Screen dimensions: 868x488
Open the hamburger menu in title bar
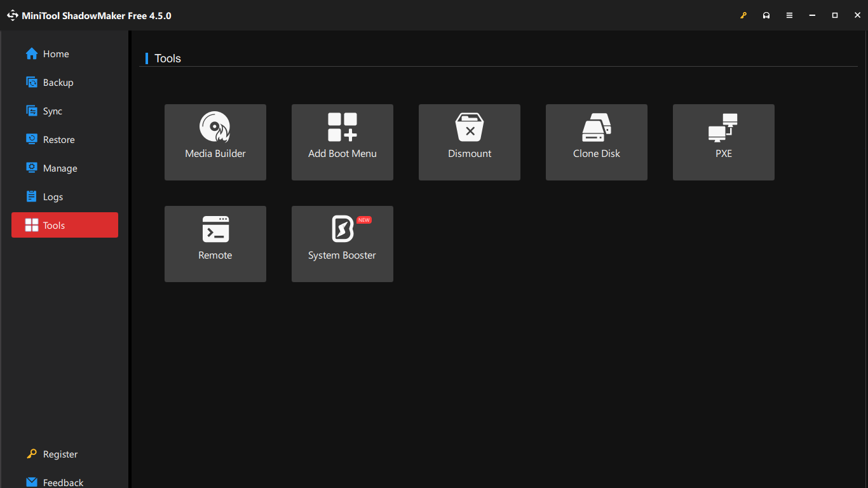point(789,15)
